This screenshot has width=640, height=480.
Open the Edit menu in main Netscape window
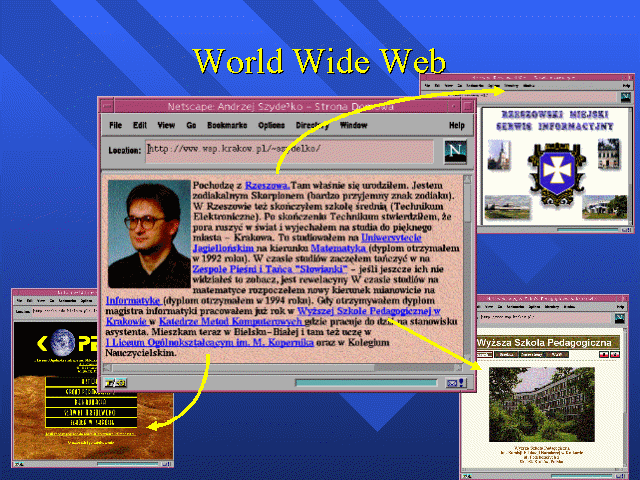click(x=140, y=125)
